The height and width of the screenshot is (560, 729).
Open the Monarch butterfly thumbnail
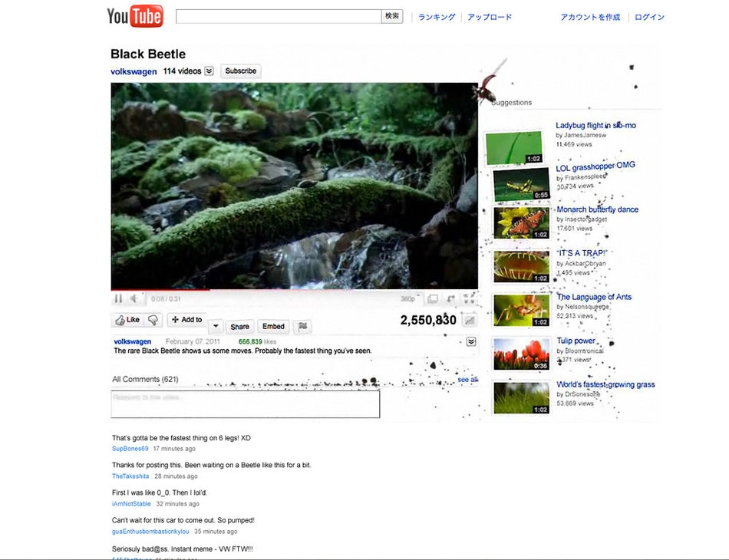(521, 223)
